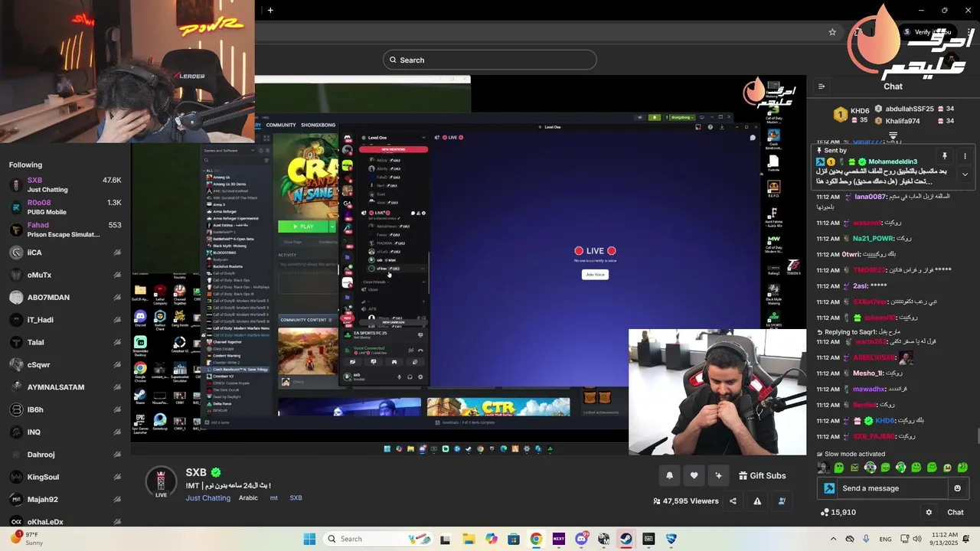Open the tray microphone indicator
Screen dimensions: 980x551
tap(867, 539)
